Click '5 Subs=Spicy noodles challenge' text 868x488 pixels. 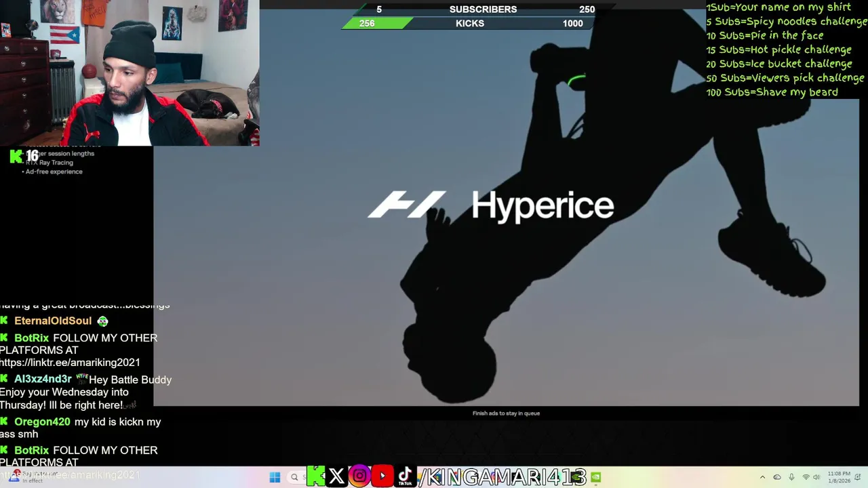tap(787, 22)
